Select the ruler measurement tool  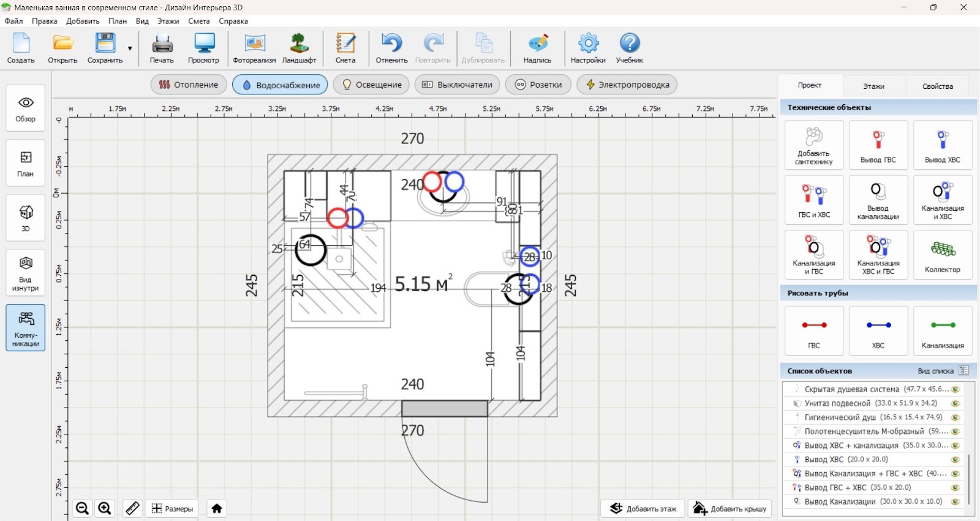[x=132, y=508]
